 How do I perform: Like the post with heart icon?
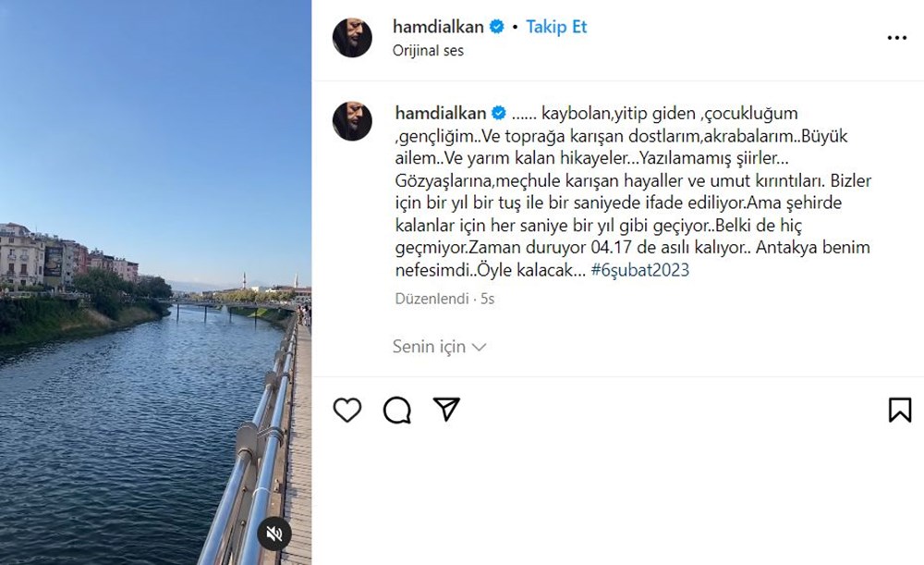[x=347, y=410]
